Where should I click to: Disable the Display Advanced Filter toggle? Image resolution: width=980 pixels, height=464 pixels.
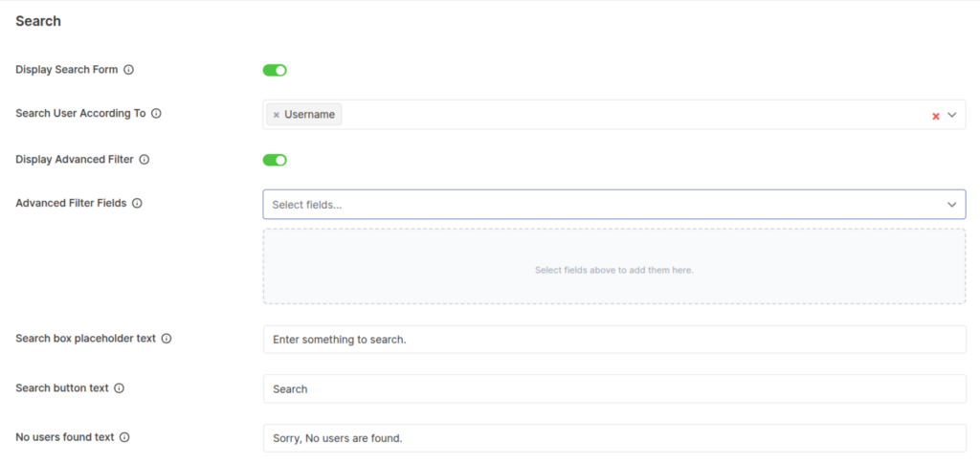coord(275,160)
